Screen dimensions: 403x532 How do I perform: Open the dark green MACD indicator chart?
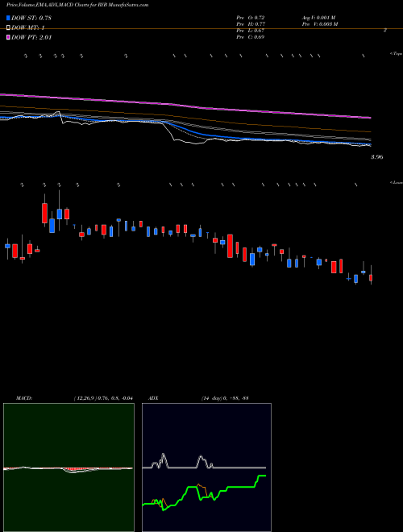[x=69, y=468]
